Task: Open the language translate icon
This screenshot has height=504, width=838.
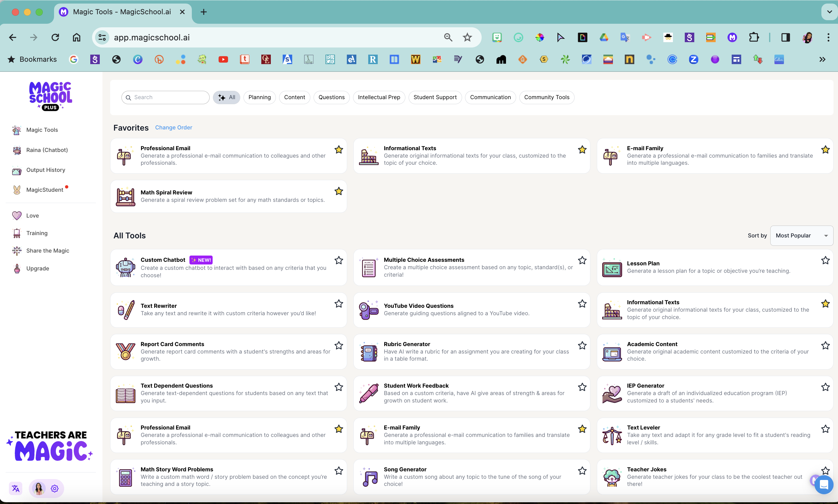Action: point(16,488)
